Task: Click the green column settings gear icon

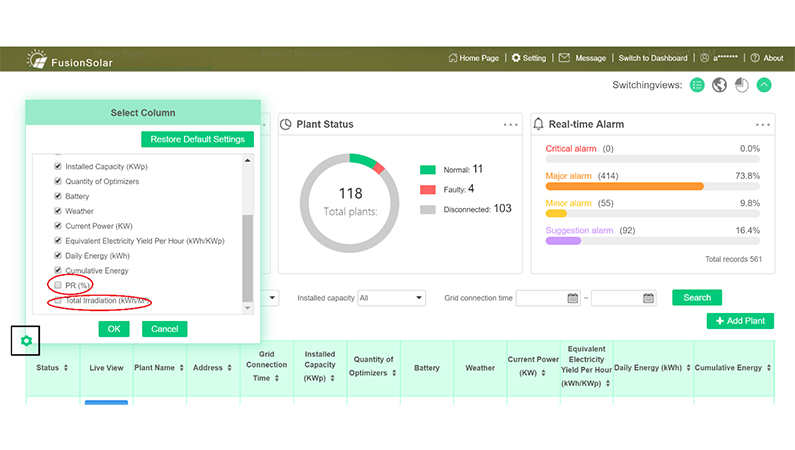Action: [26, 341]
